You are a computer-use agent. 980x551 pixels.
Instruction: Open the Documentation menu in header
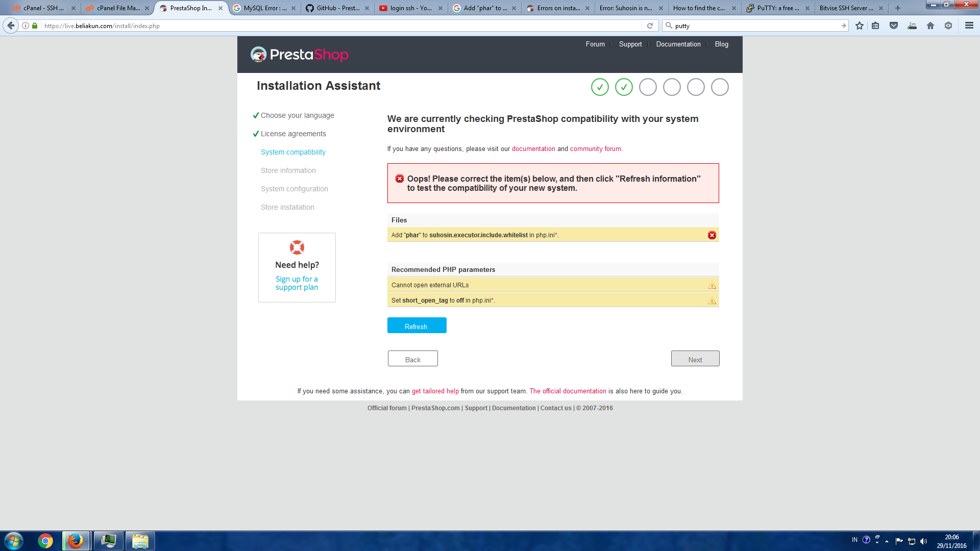coord(678,44)
